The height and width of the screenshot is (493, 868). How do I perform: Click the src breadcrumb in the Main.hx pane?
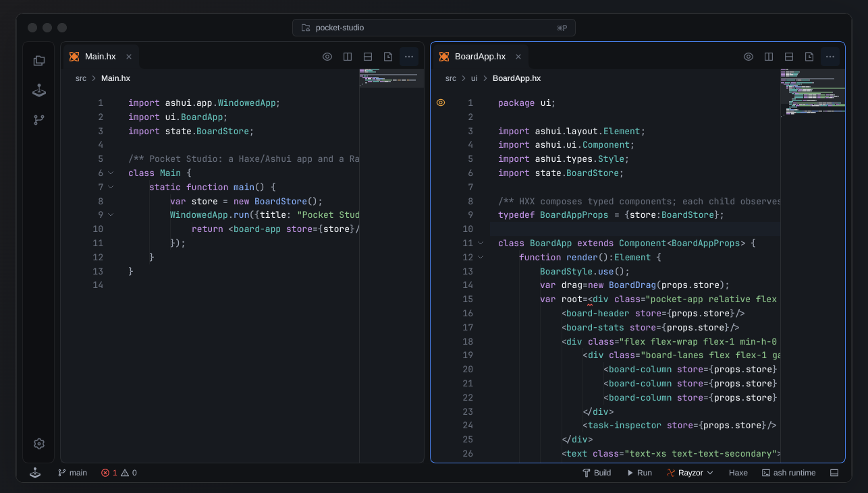[81, 78]
